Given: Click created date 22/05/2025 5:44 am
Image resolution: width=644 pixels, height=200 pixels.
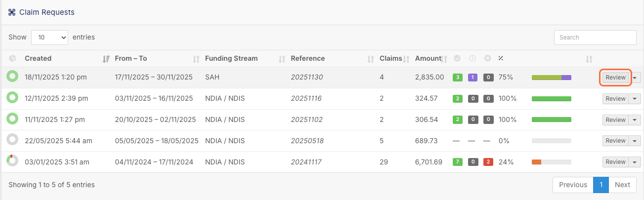Looking at the screenshot, I should point(58,141).
